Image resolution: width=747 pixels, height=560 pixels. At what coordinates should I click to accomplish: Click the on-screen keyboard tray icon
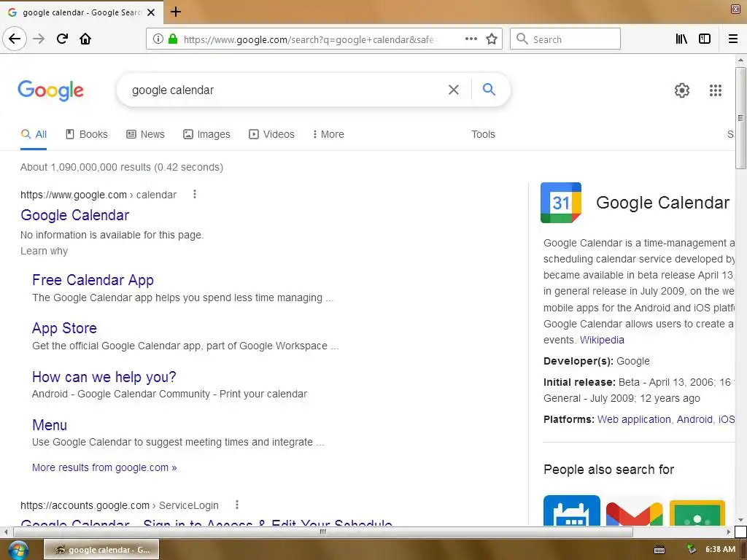tap(659, 550)
